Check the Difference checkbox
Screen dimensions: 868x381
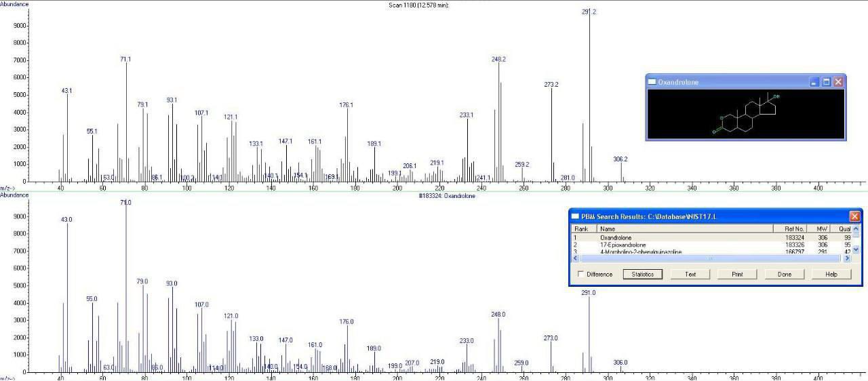pyautogui.click(x=580, y=275)
